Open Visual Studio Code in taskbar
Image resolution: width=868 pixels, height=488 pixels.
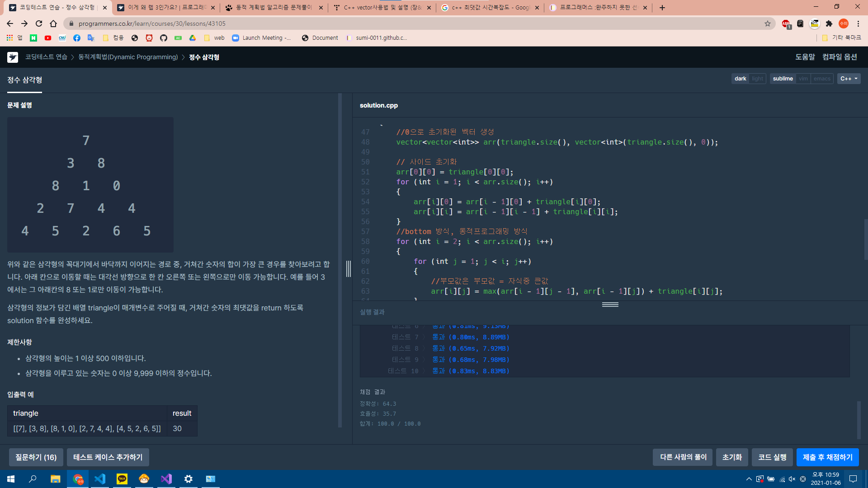(100, 479)
